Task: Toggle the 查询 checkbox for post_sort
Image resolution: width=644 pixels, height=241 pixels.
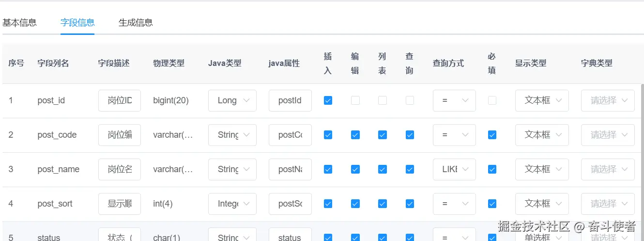Action: 410,204
